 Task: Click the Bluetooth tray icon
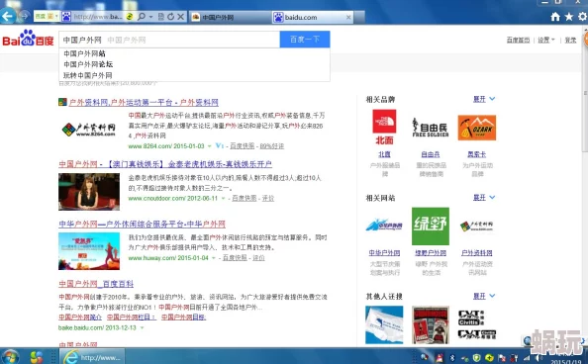pos(452,358)
